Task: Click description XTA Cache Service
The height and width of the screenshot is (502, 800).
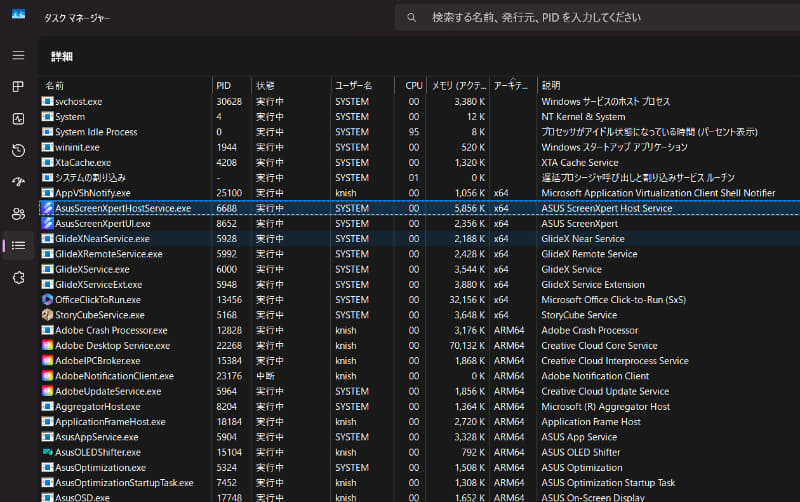Action: coord(580,163)
